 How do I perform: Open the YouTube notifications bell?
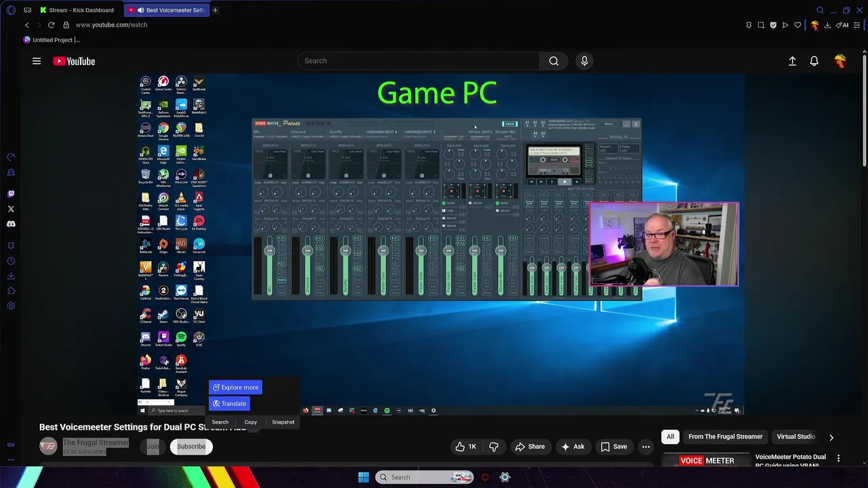814,61
